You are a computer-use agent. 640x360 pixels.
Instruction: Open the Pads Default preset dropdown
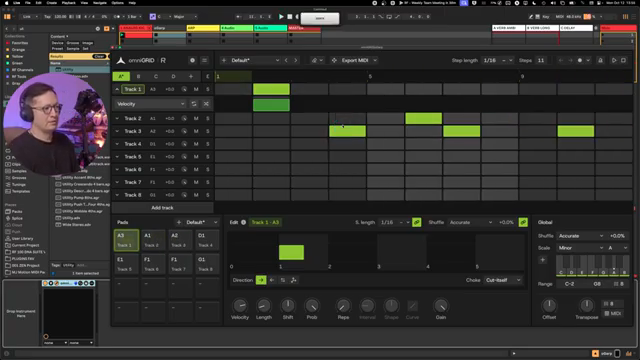[x=202, y=222]
